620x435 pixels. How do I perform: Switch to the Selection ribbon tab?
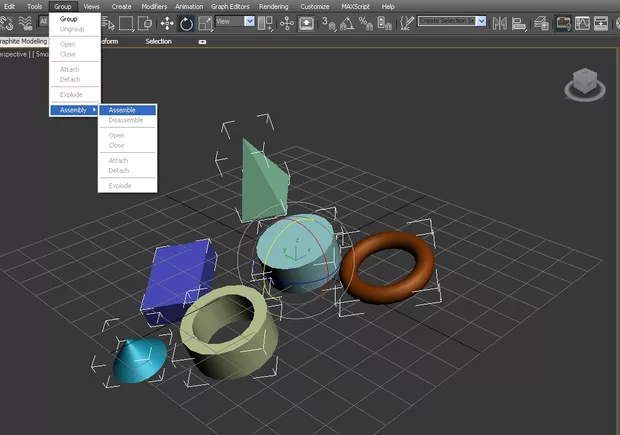[x=159, y=42]
